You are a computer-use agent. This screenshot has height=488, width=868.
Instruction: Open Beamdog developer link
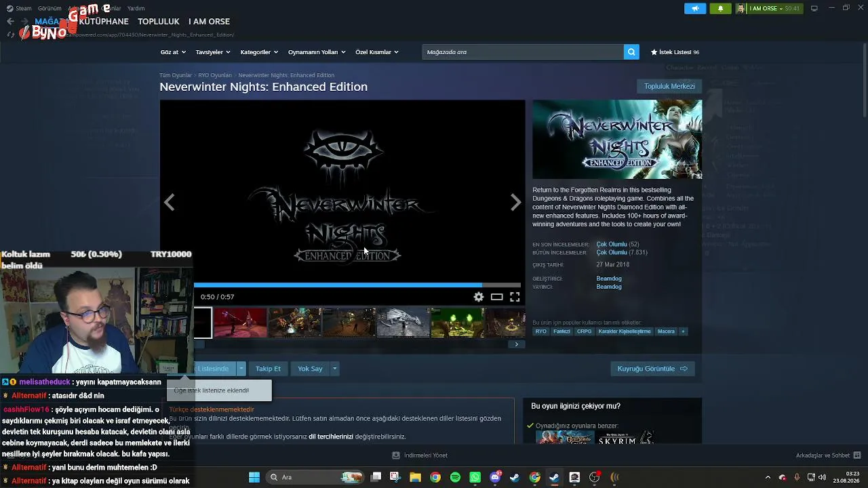pos(609,279)
